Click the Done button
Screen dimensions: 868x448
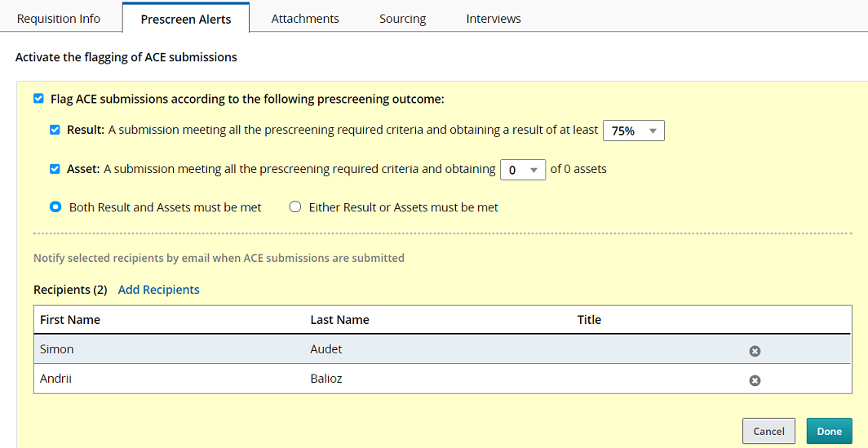(x=829, y=431)
